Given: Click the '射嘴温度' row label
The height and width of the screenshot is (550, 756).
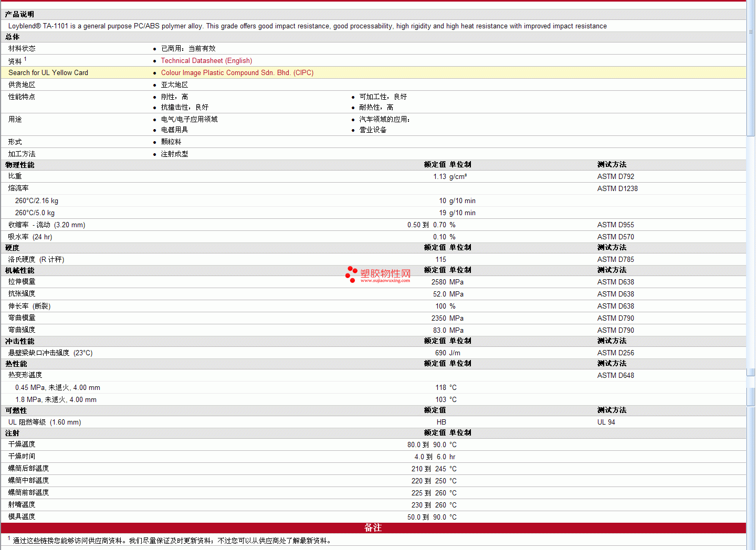Looking at the screenshot, I should 22,505.
